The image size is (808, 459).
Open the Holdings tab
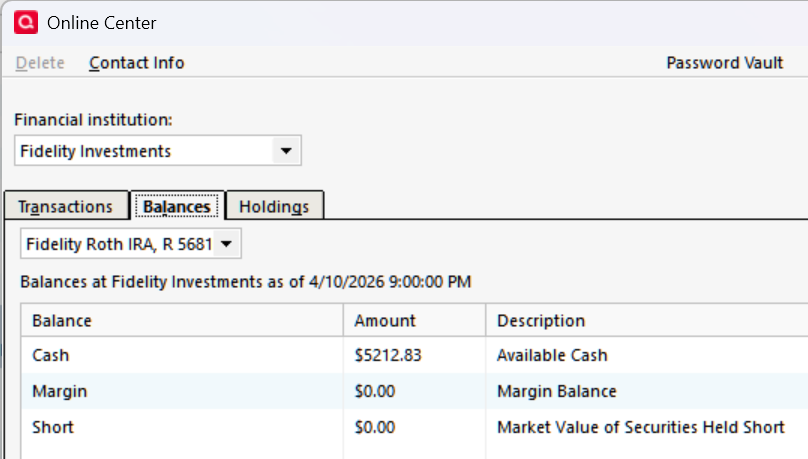274,207
